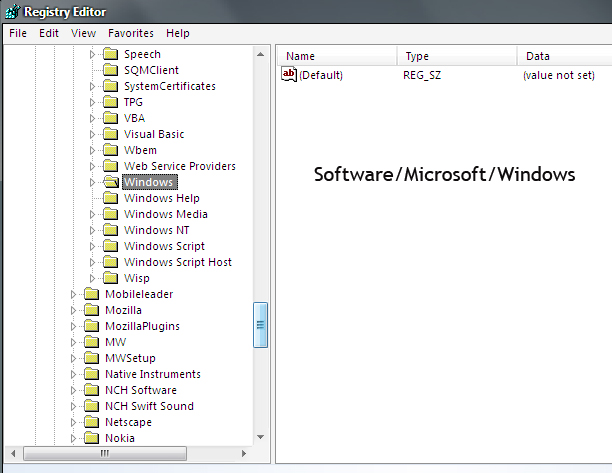Select the NCH Swift Sound key label

click(x=149, y=406)
